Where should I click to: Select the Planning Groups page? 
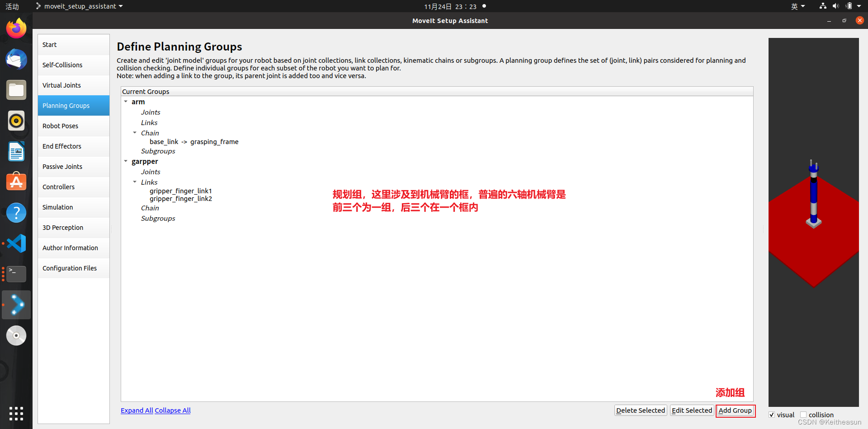pyautogui.click(x=74, y=106)
